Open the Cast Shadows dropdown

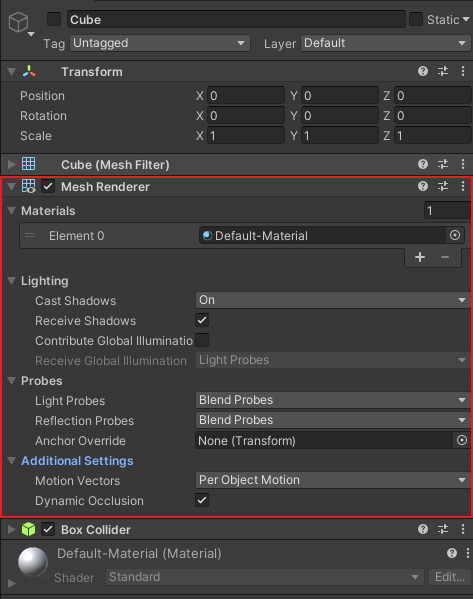coord(333,300)
